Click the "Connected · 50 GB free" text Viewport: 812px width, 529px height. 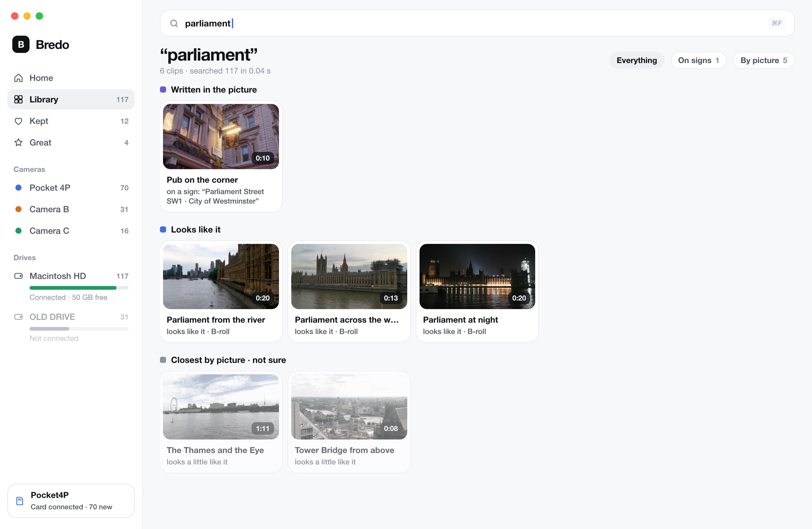tap(68, 297)
